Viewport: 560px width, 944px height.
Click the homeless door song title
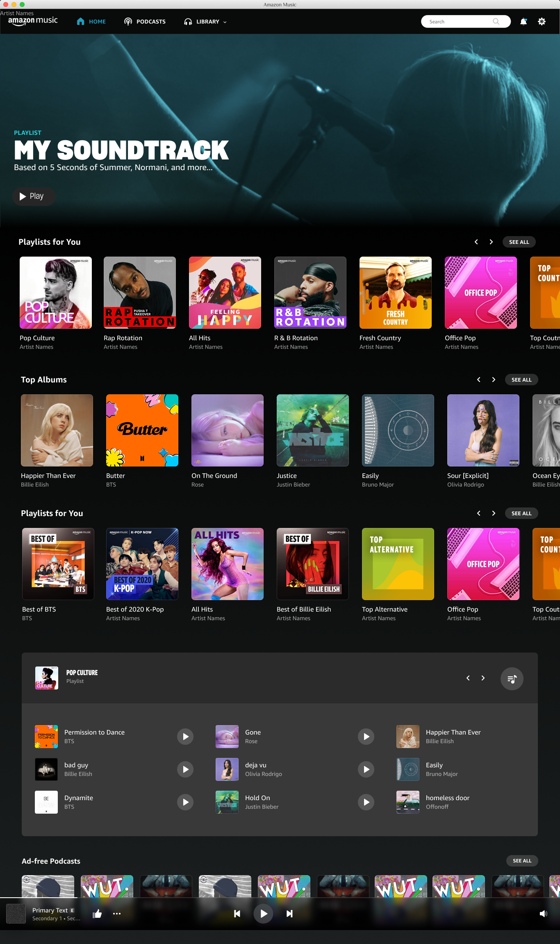[x=448, y=798]
